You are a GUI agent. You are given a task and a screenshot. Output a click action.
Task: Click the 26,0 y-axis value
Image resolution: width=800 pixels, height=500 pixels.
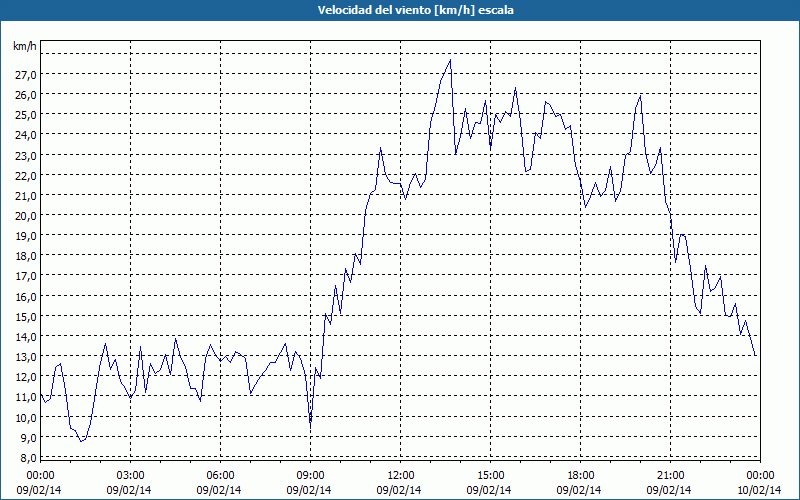coord(26,95)
